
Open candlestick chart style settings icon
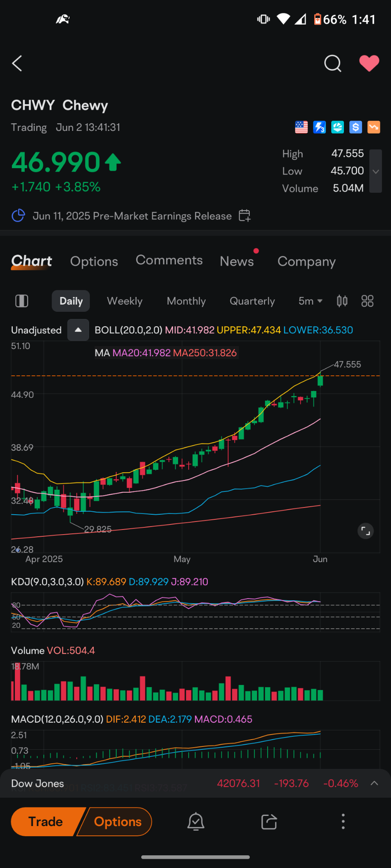point(342,301)
